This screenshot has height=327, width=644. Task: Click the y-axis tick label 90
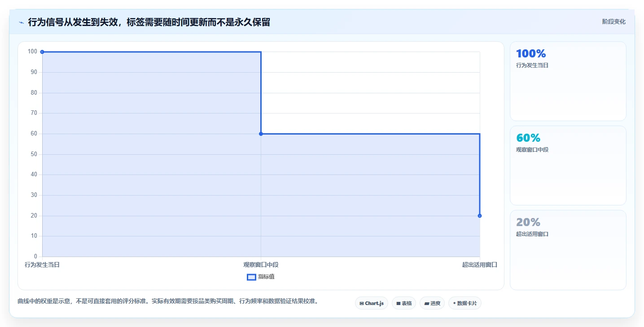[x=34, y=72]
